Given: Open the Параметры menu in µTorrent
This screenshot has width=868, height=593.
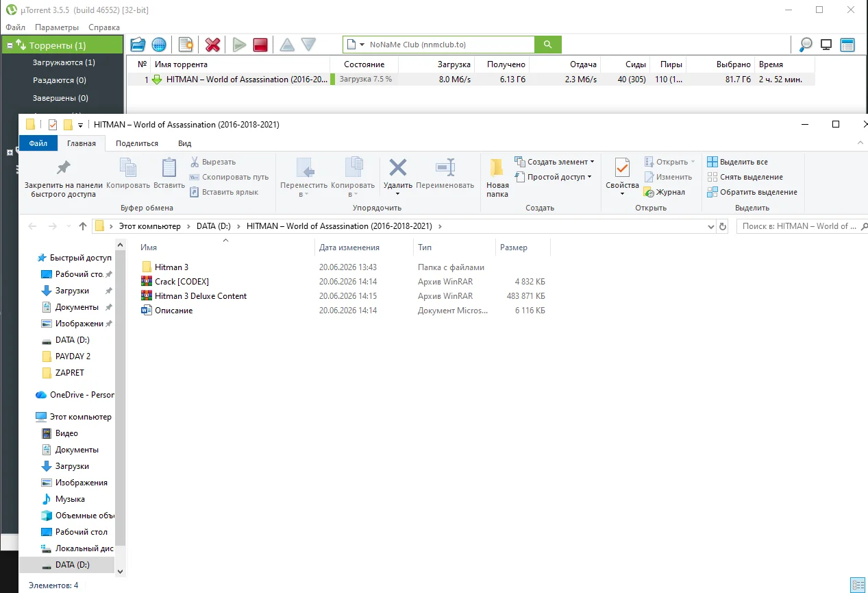Looking at the screenshot, I should pos(57,27).
